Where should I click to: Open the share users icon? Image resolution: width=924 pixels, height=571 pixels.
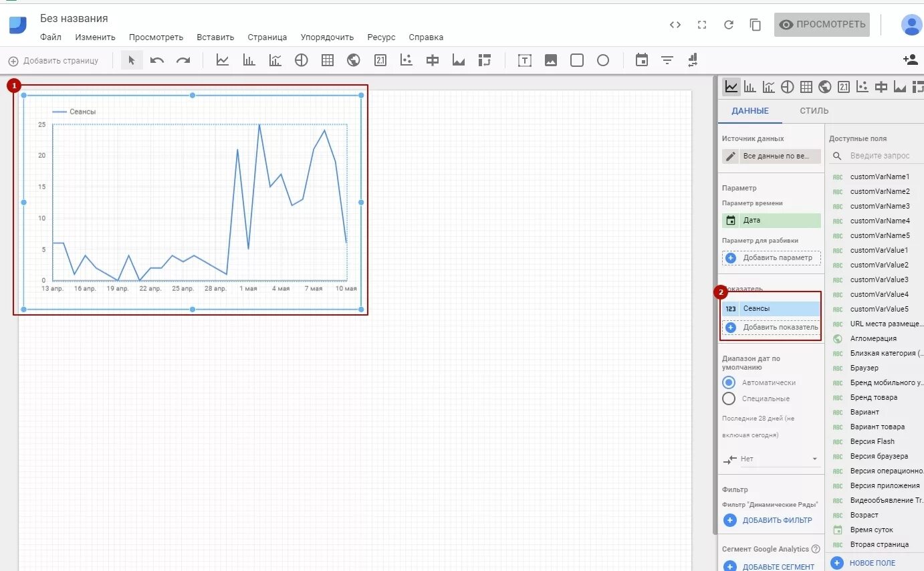tap(910, 60)
